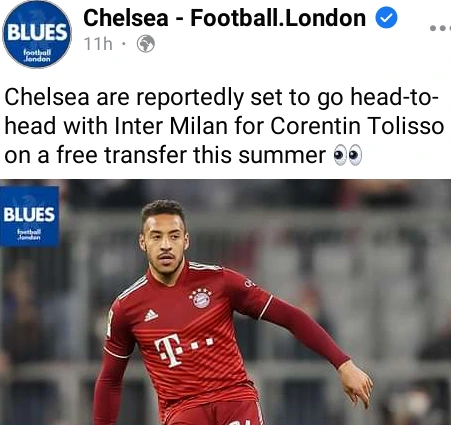
Task: Click the globe public audience icon
Action: click(146, 44)
